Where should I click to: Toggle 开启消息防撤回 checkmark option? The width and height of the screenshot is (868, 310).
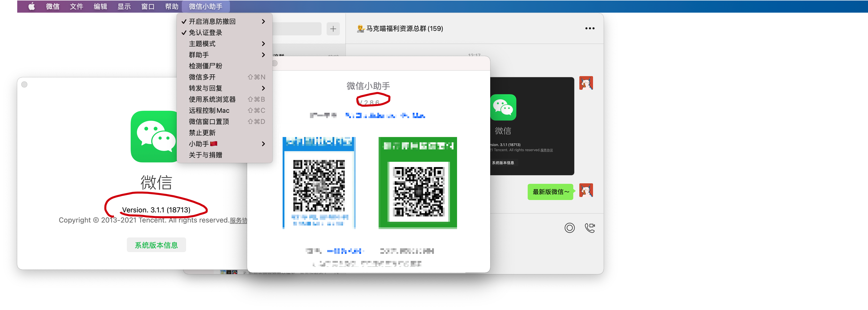click(x=212, y=21)
